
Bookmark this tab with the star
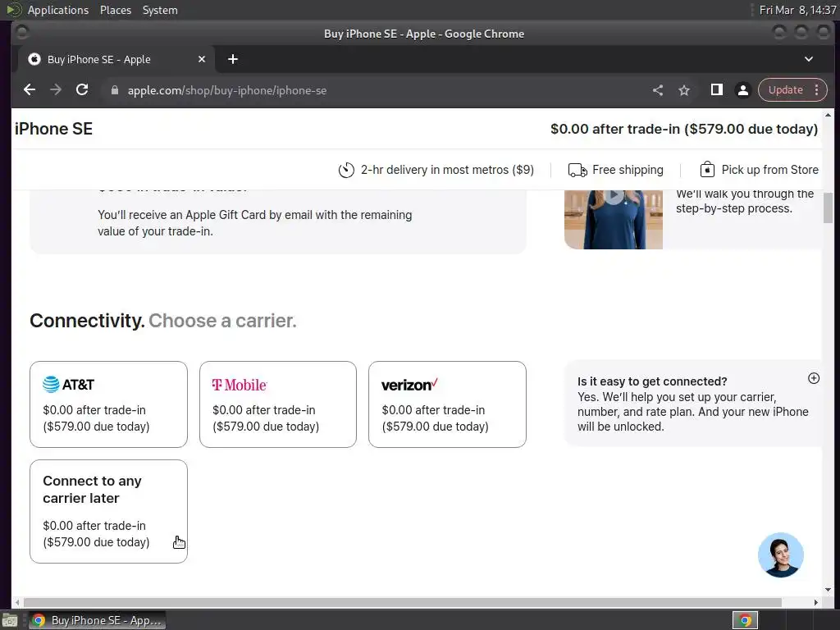(684, 90)
